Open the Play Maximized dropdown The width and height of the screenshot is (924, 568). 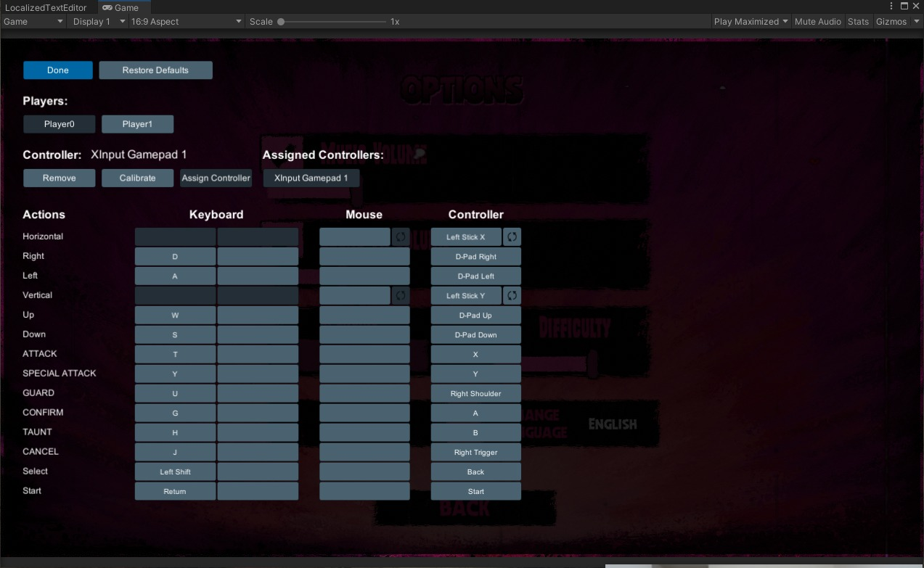click(x=747, y=21)
